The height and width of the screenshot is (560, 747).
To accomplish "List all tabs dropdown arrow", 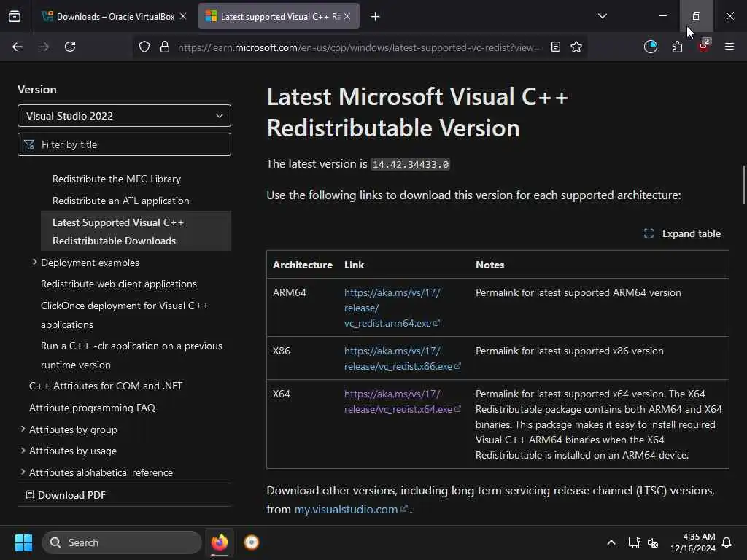I will click(602, 16).
